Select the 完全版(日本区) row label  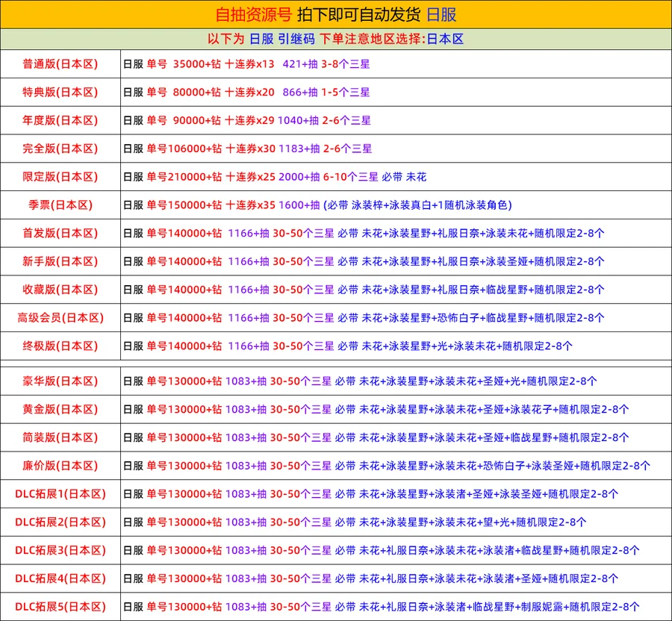coord(60,149)
